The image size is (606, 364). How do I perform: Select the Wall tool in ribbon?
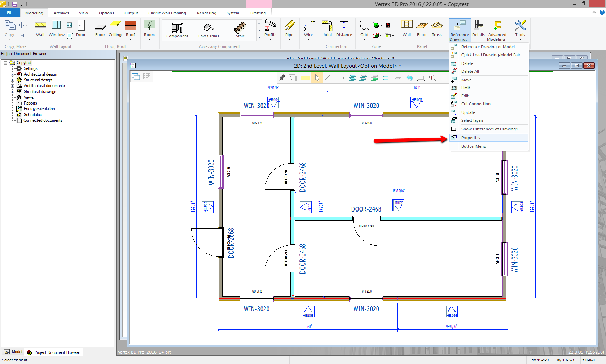40,29
